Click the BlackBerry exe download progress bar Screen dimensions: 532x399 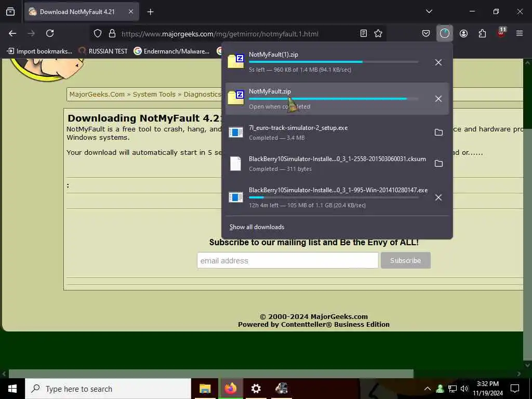(334, 197)
